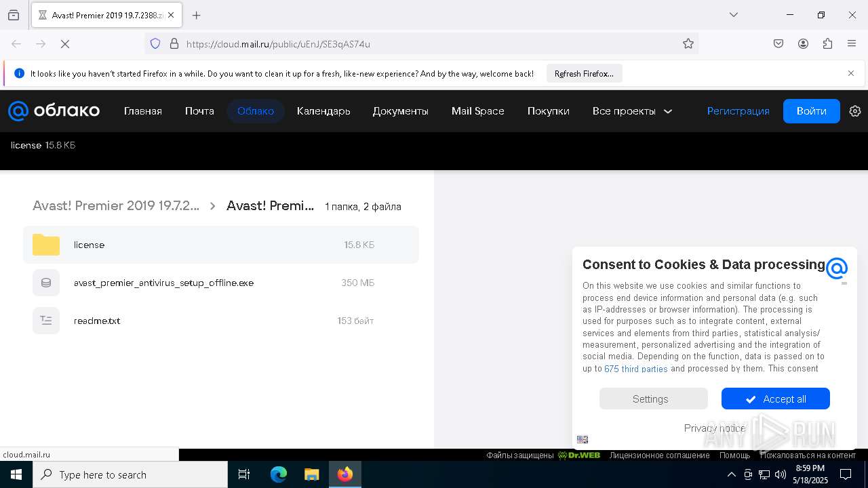The height and width of the screenshot is (488, 868).
Task: Open clock showing 8:59 PM
Action: (x=810, y=474)
